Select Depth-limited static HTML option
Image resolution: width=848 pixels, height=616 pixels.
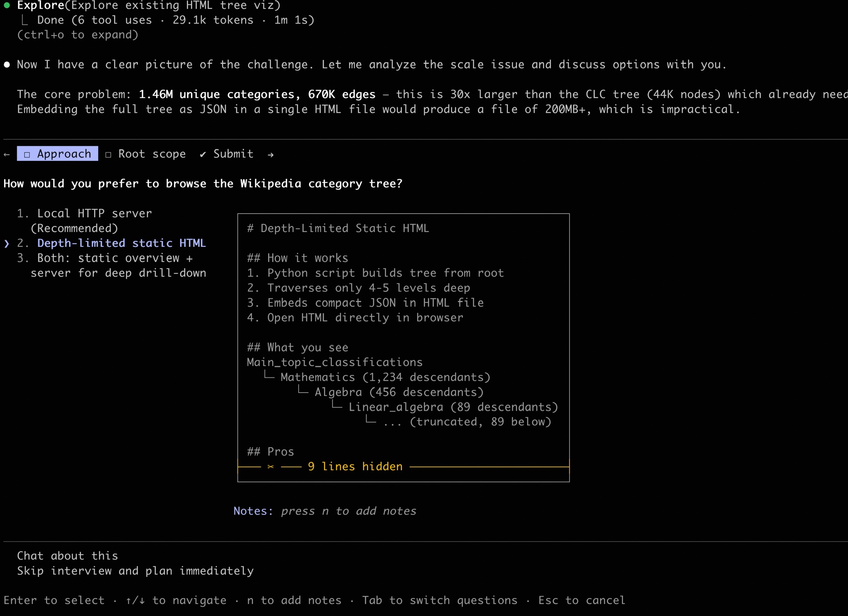121,243
